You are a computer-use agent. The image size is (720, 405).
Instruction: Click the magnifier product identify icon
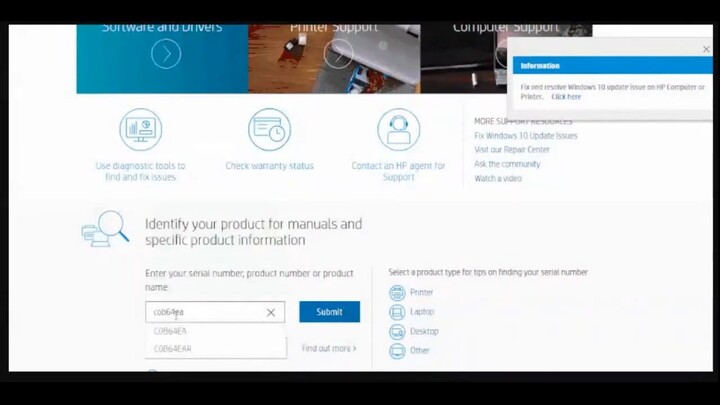point(106,229)
